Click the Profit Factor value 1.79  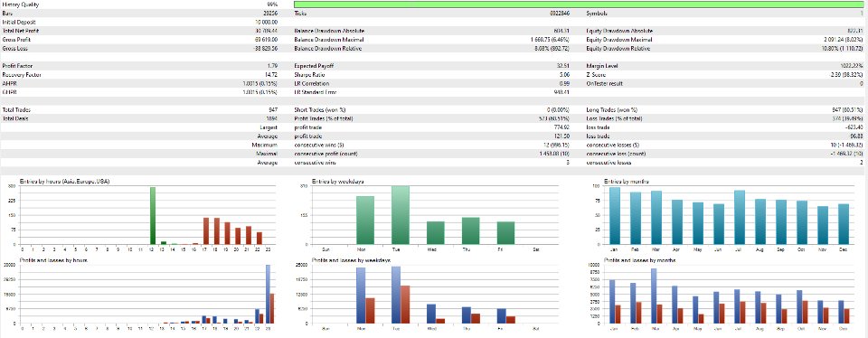click(x=272, y=66)
